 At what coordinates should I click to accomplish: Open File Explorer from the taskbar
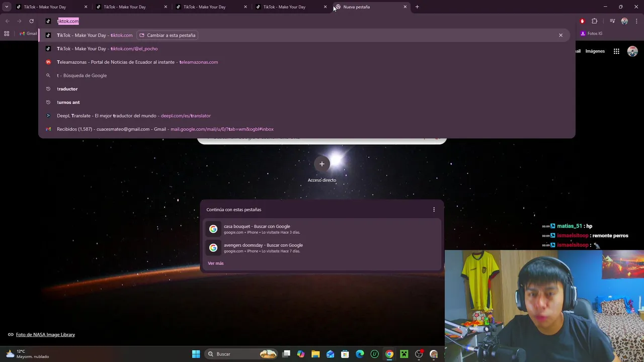coord(315,354)
